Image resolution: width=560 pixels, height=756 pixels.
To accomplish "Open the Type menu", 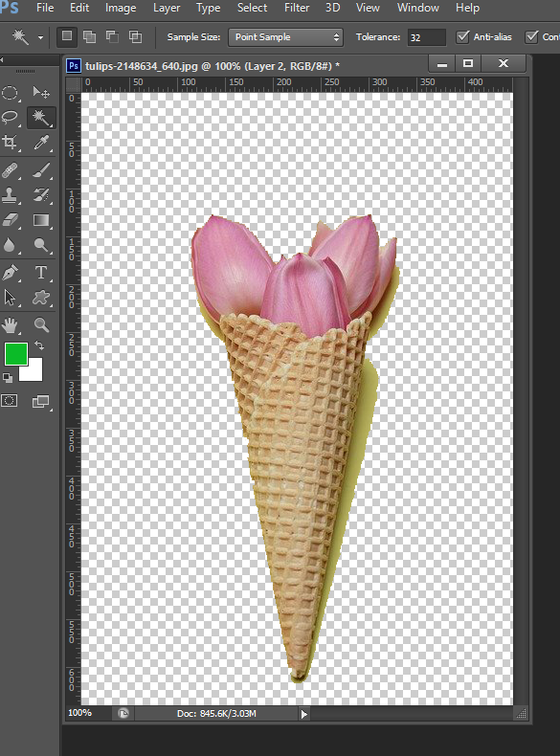I will tap(208, 8).
